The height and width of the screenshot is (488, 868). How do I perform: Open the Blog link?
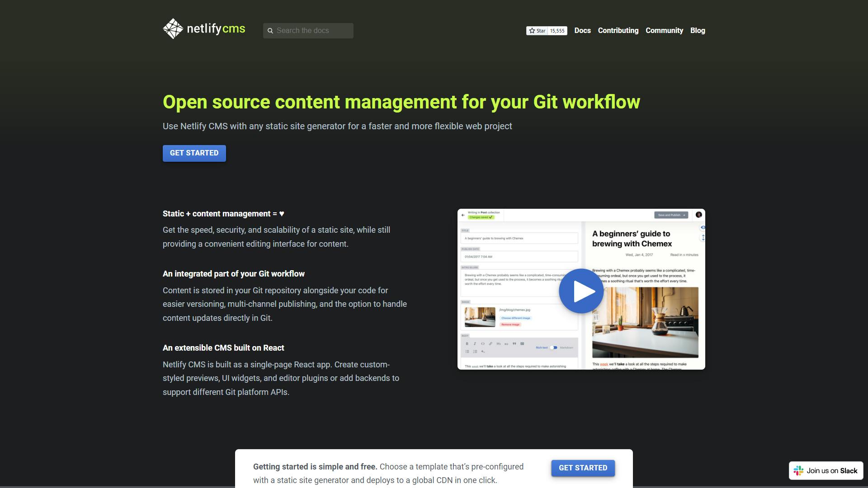(x=697, y=31)
